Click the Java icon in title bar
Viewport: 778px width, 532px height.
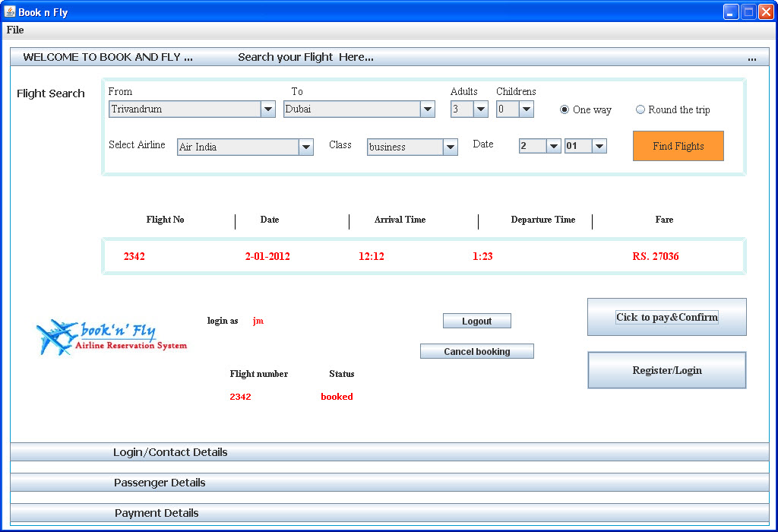(9, 11)
